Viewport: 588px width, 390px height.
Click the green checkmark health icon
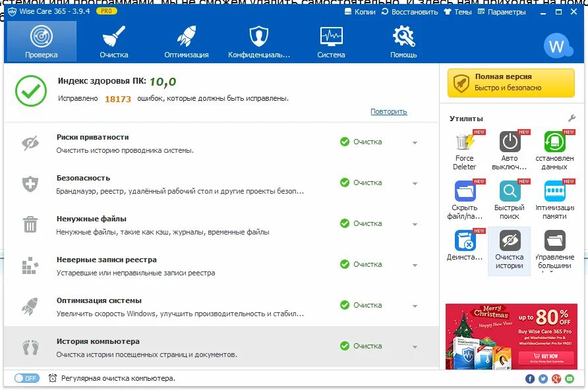click(31, 91)
